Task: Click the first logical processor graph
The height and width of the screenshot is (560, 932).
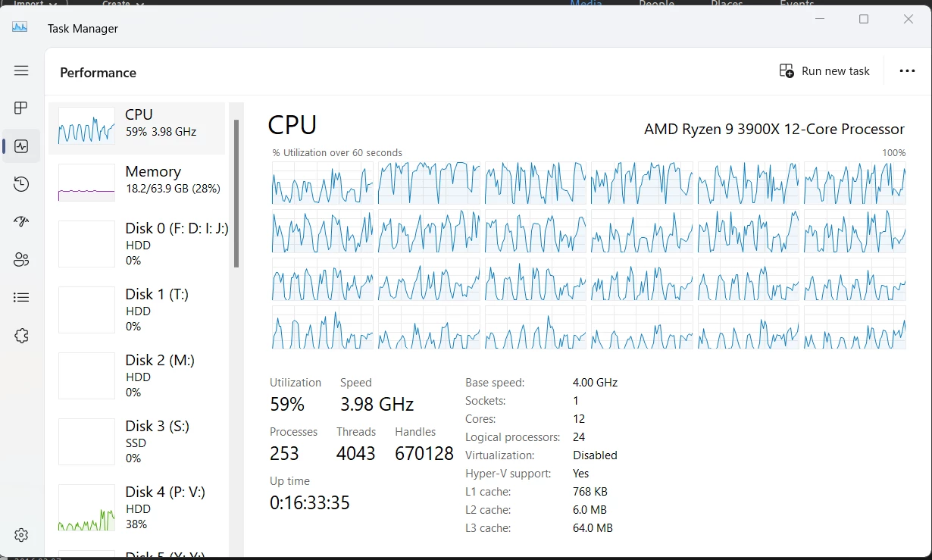Action: [x=323, y=183]
